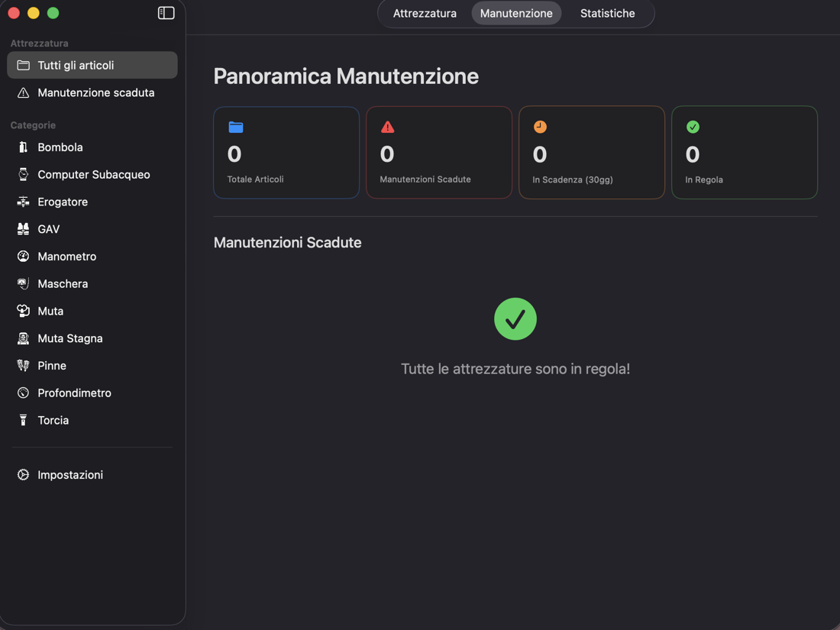This screenshot has width=840, height=630.
Task: Click the Categorie sidebar header
Action: click(33, 125)
